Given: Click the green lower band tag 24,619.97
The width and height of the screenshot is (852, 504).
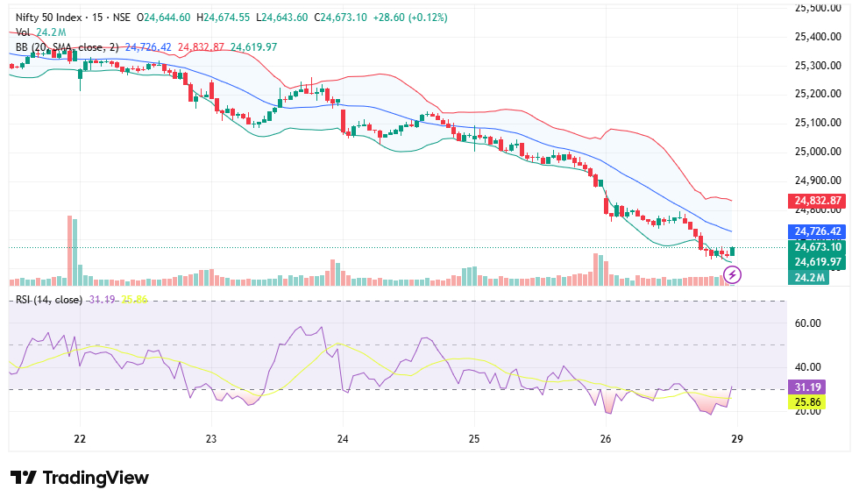Looking at the screenshot, I should click(x=818, y=262).
